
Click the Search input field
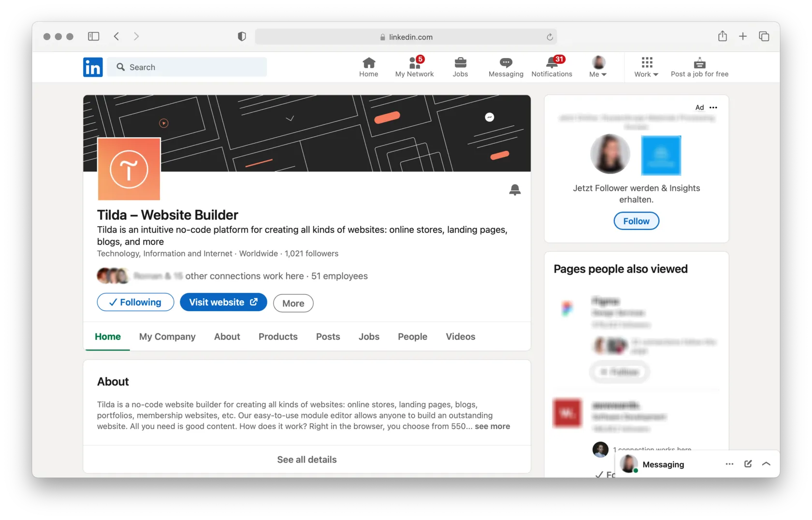click(x=187, y=67)
